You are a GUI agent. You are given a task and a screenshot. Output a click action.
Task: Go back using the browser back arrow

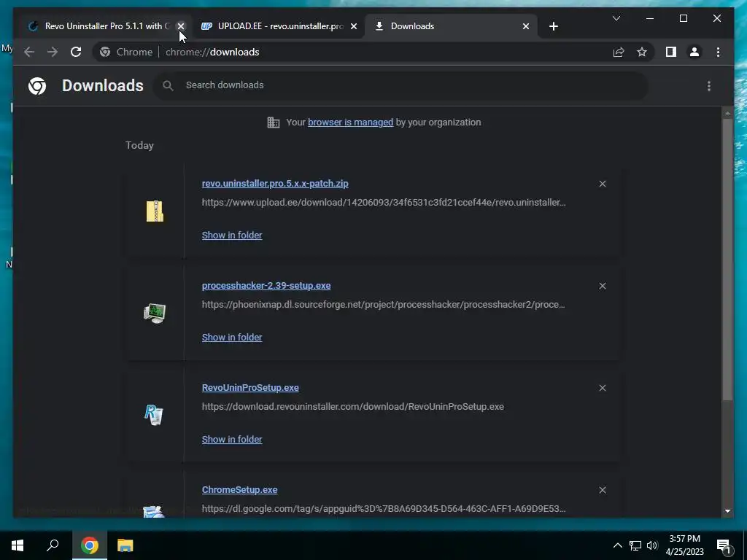pyautogui.click(x=29, y=52)
